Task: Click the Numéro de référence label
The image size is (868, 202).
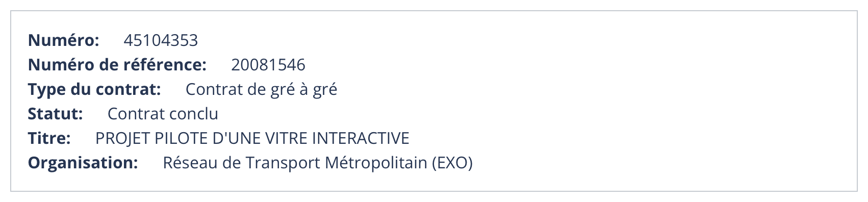Action: (x=117, y=65)
